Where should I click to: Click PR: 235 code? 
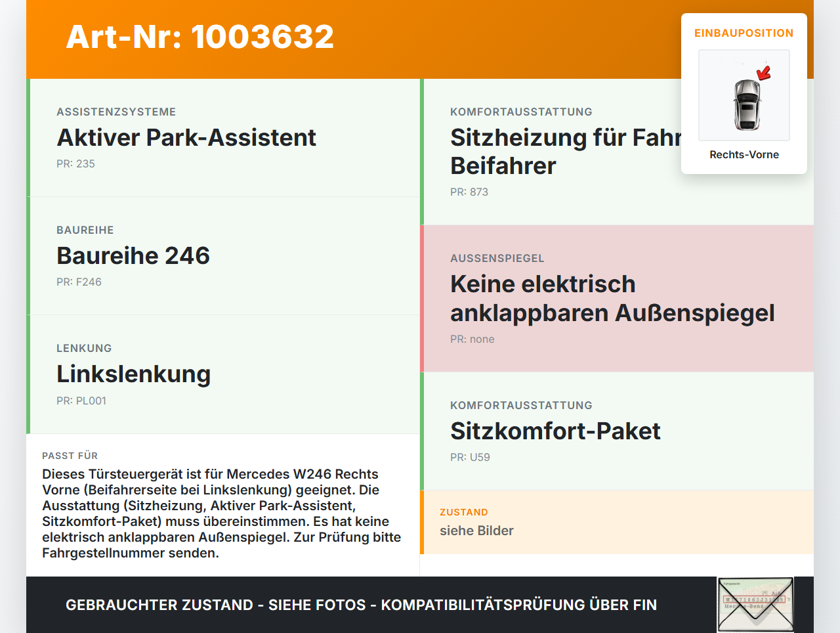point(75,164)
